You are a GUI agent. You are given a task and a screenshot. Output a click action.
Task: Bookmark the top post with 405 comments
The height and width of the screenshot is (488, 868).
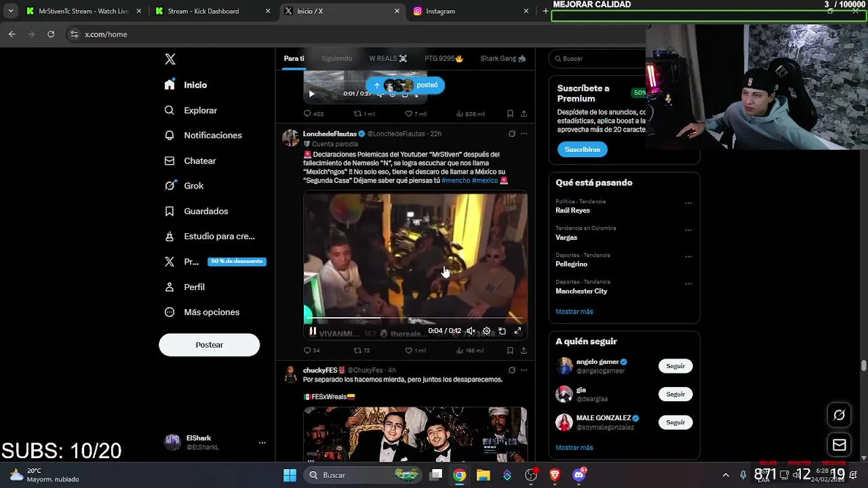point(510,114)
